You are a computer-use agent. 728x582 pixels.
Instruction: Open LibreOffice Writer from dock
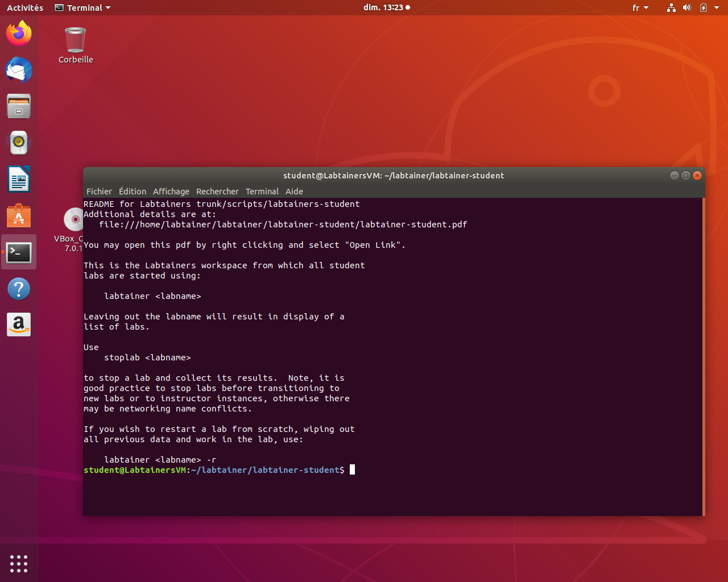coord(19,180)
